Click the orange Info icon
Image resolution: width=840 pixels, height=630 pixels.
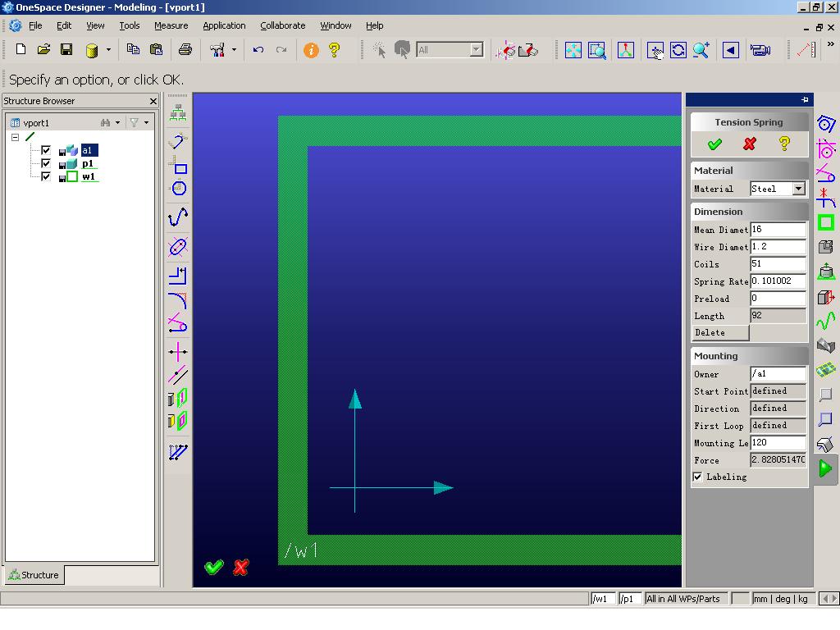pyautogui.click(x=311, y=50)
